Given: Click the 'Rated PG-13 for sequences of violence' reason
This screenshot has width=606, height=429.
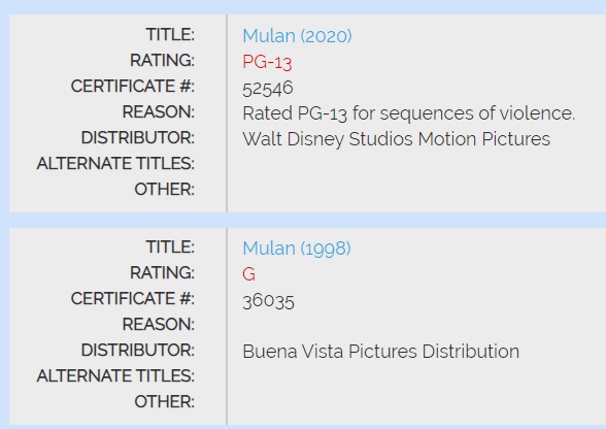Looking at the screenshot, I should tap(409, 114).
